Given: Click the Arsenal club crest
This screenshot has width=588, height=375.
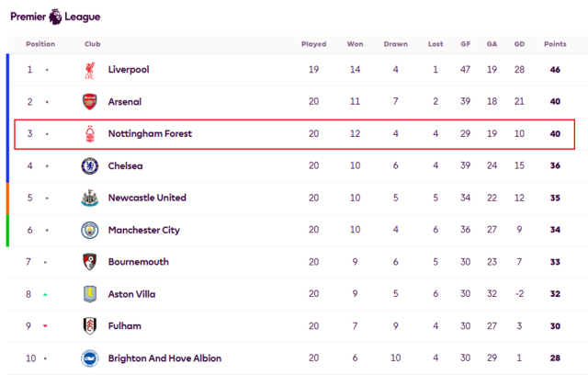Looking at the screenshot, I should click(x=89, y=102).
